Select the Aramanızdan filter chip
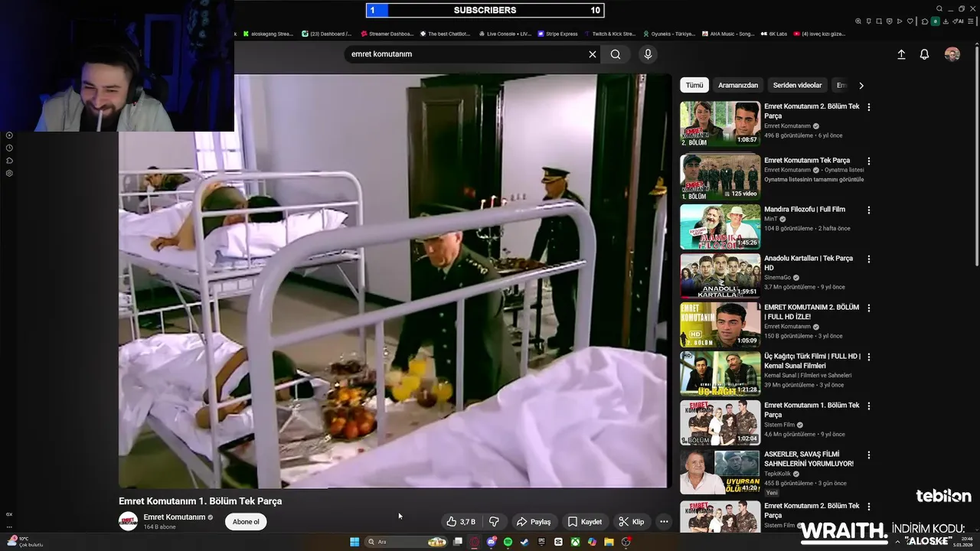Screen dimensions: 980x551 pos(738,86)
